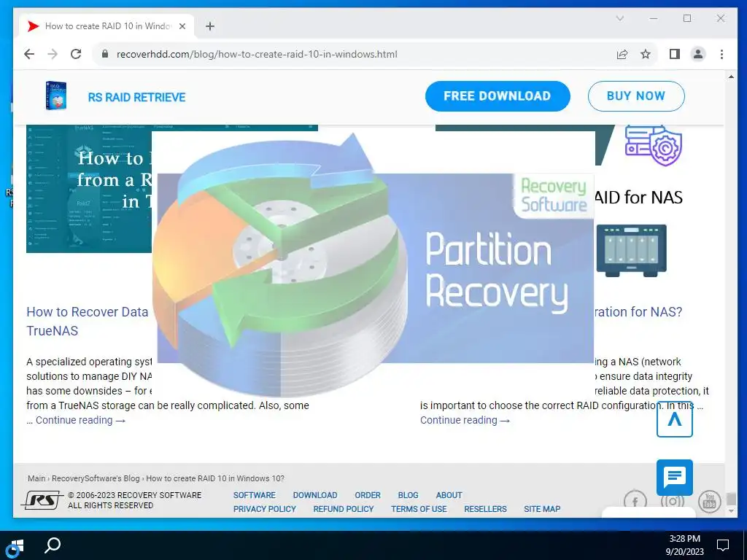Open the How to Recover Data TrueNAS heading

(88, 322)
